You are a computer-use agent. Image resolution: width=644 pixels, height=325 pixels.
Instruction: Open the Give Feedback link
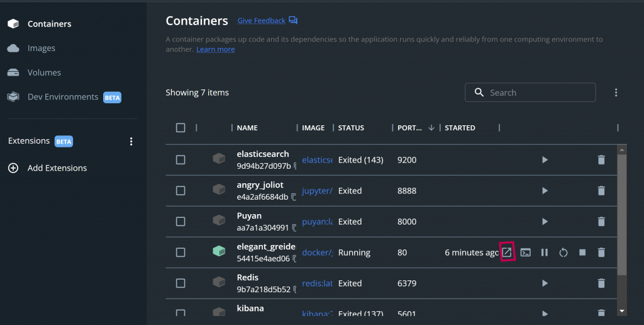coord(261,21)
